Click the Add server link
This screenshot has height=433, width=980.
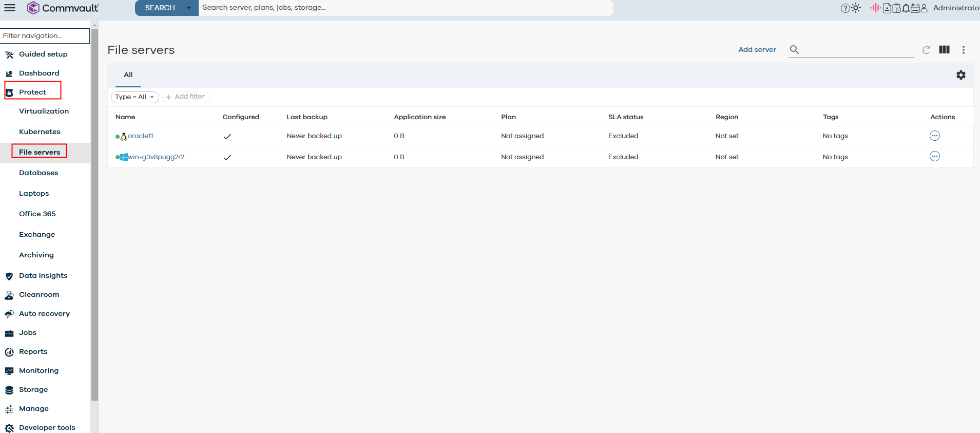point(757,50)
